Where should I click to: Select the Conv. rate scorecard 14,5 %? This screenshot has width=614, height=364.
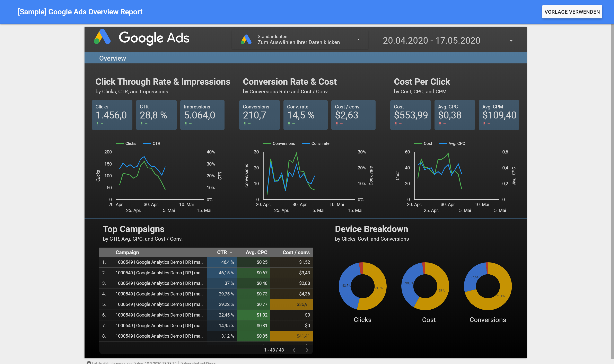pyautogui.click(x=305, y=115)
